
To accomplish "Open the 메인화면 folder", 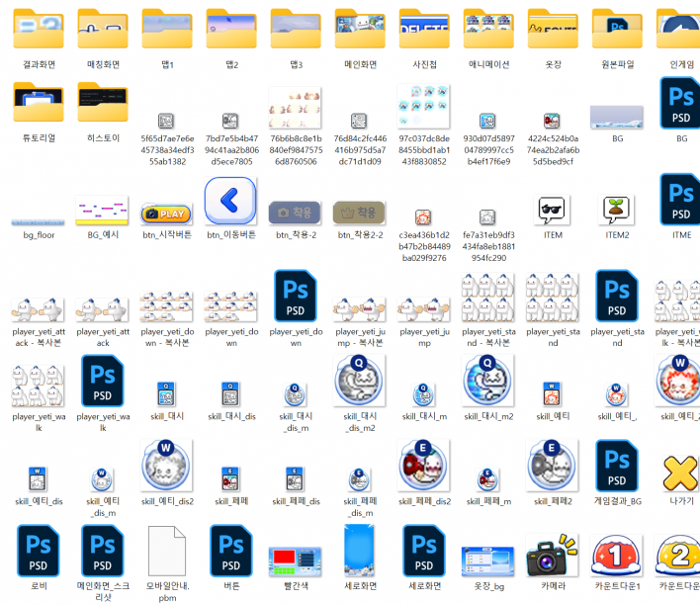I will tap(360, 29).
